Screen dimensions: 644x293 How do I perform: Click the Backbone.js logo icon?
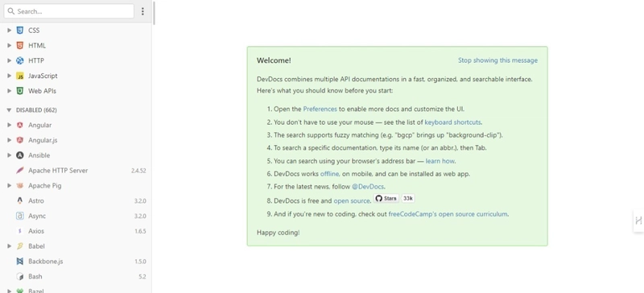(19, 262)
